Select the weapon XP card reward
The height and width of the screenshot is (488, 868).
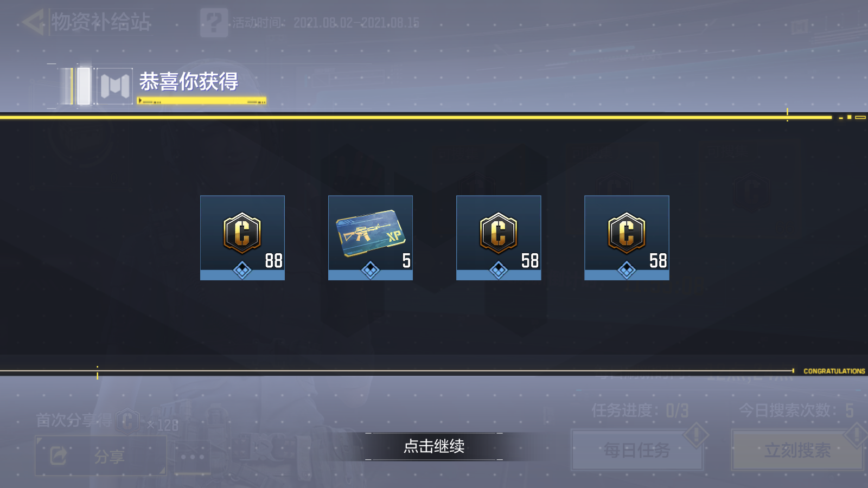(x=371, y=237)
